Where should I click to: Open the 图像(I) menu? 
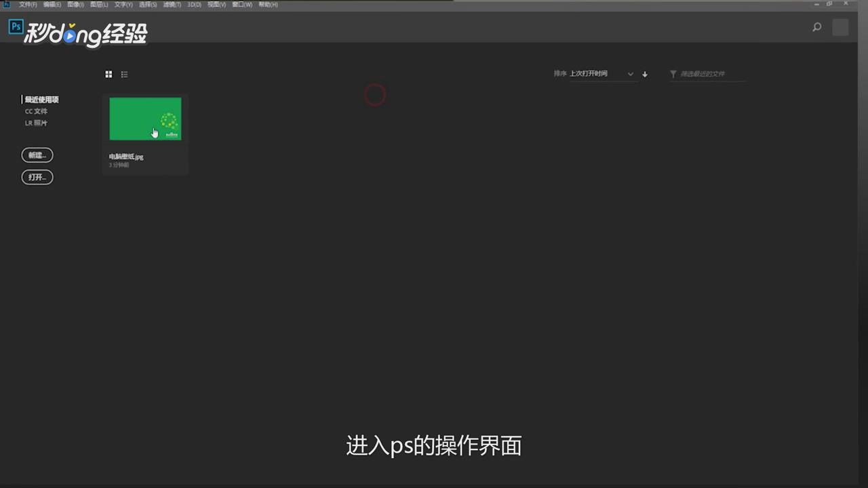point(76,5)
